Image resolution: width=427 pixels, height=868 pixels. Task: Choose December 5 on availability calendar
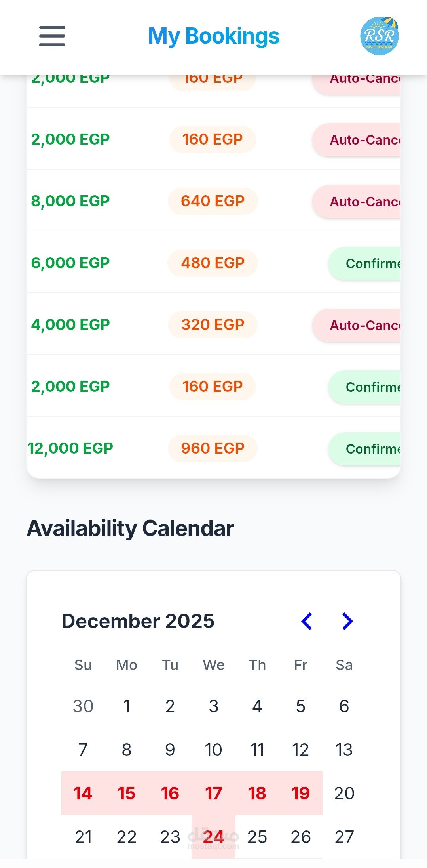pos(300,706)
